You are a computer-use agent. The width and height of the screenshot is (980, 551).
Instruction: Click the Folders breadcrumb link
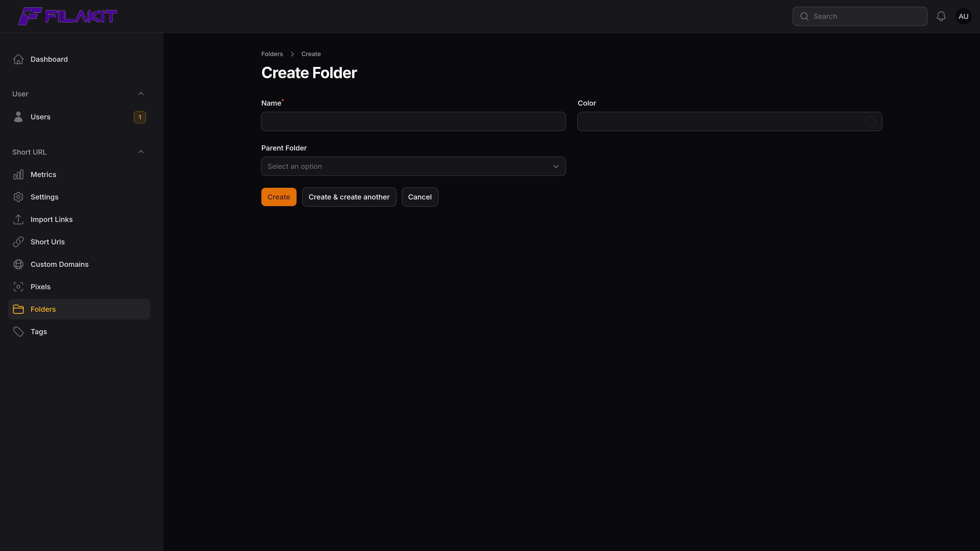(x=272, y=54)
